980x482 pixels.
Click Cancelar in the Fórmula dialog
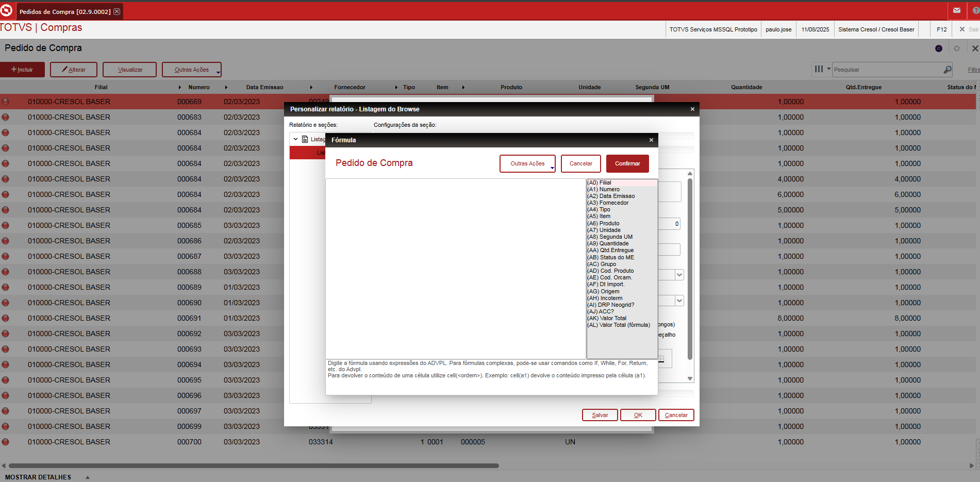580,164
